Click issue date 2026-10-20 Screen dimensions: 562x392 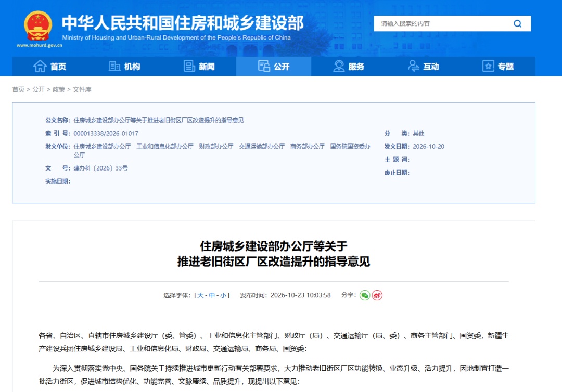[428, 147]
